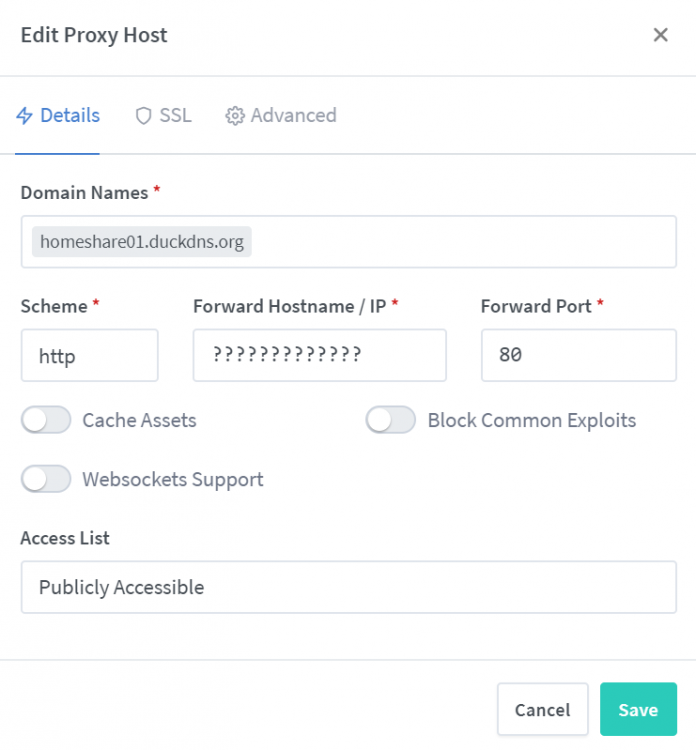696x750 pixels.
Task: Click the gear icon beside Advanced
Action: coord(235,116)
